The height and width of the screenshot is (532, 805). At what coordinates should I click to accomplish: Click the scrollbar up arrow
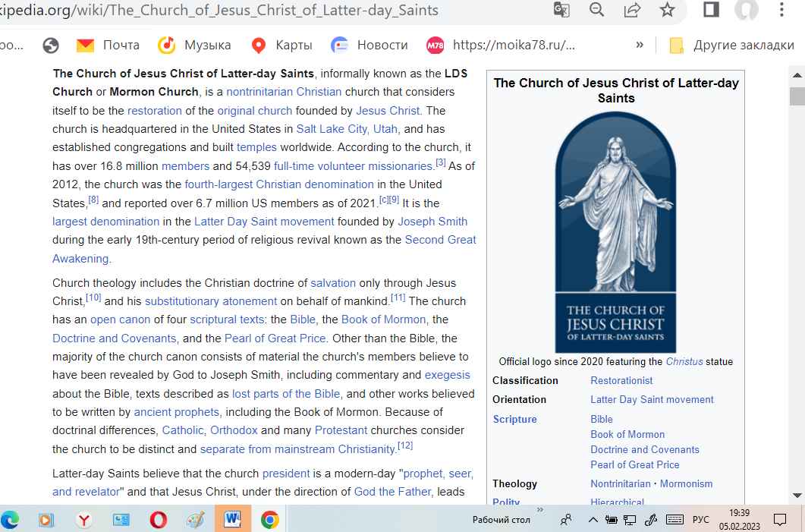tap(797, 75)
